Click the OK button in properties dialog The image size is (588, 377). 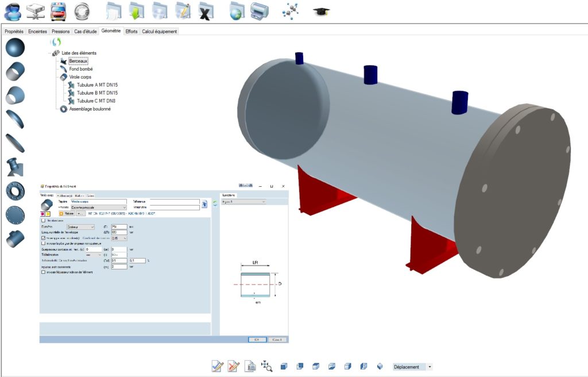click(257, 340)
